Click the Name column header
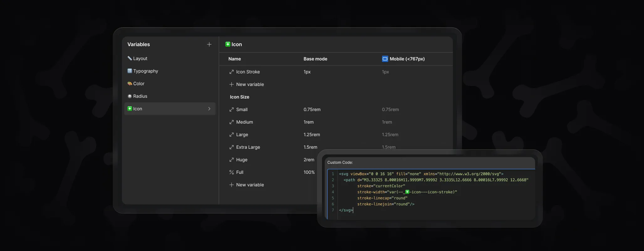Screen dimensions: 644x251 click(235, 59)
